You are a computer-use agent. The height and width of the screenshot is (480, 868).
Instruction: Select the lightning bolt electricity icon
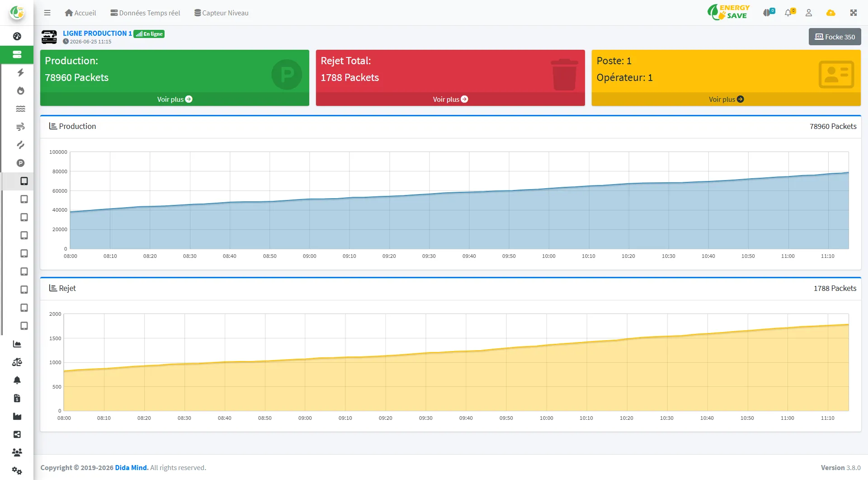(x=20, y=72)
